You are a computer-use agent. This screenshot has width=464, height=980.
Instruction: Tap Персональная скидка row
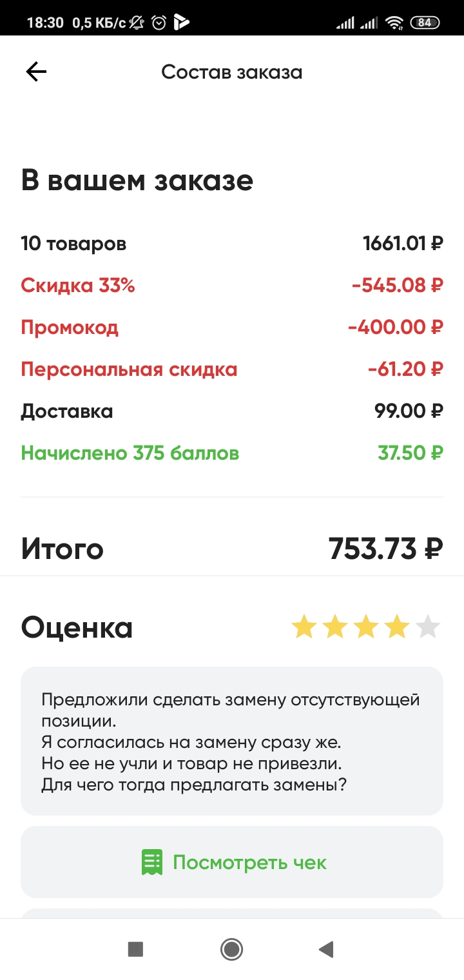click(x=232, y=369)
